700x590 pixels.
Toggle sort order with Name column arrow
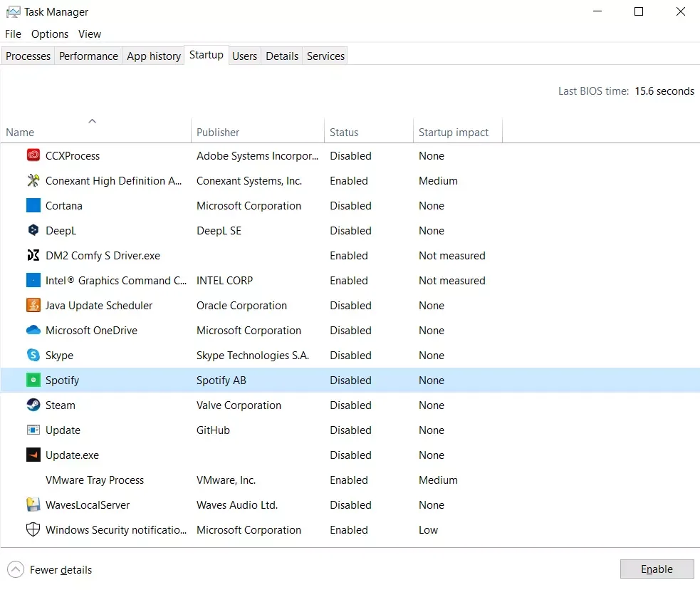tap(93, 121)
